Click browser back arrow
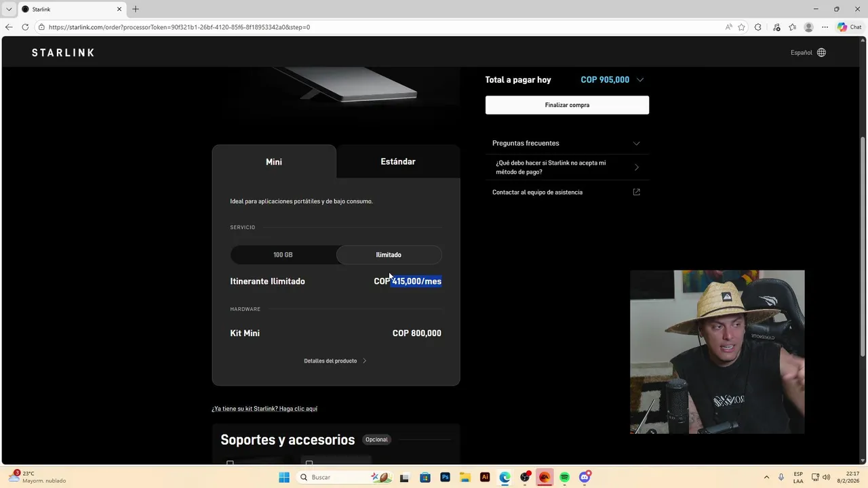Screen dimensions: 868x488 [9, 27]
